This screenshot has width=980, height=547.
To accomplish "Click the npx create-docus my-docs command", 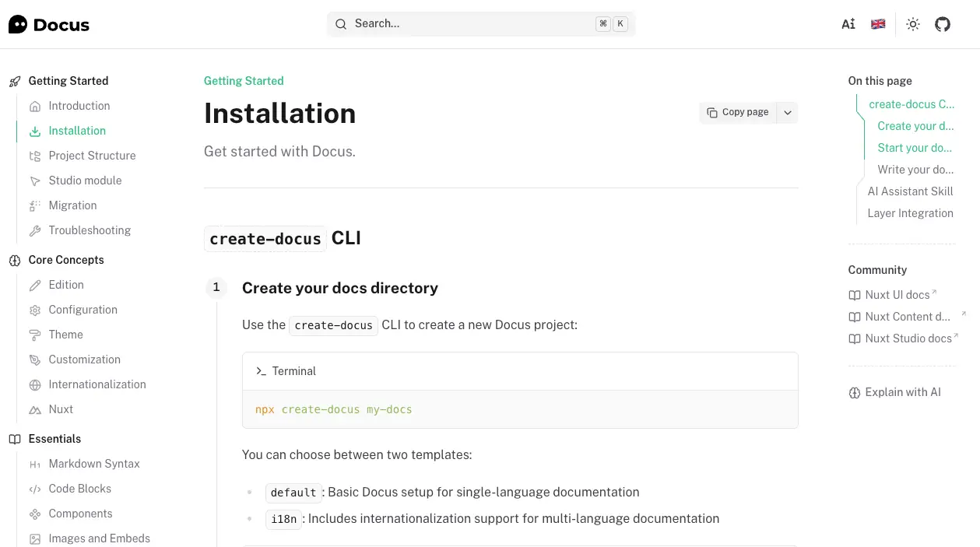I will (334, 409).
